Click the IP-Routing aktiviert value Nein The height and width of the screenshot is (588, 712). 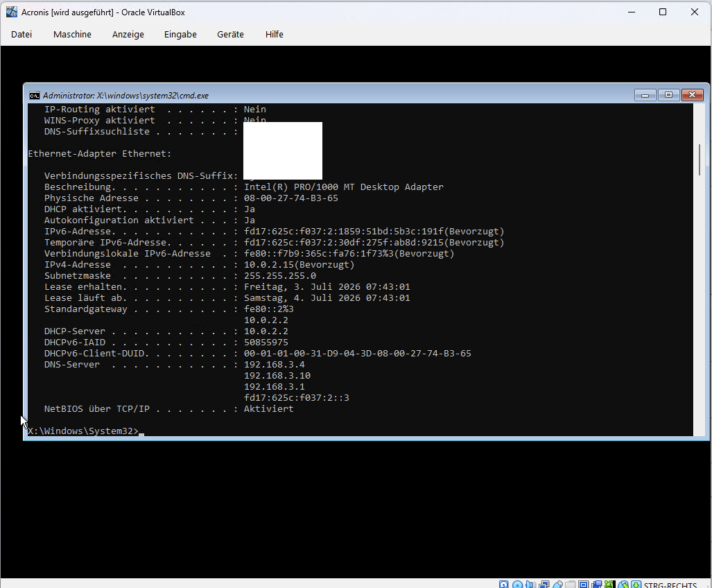pos(254,110)
